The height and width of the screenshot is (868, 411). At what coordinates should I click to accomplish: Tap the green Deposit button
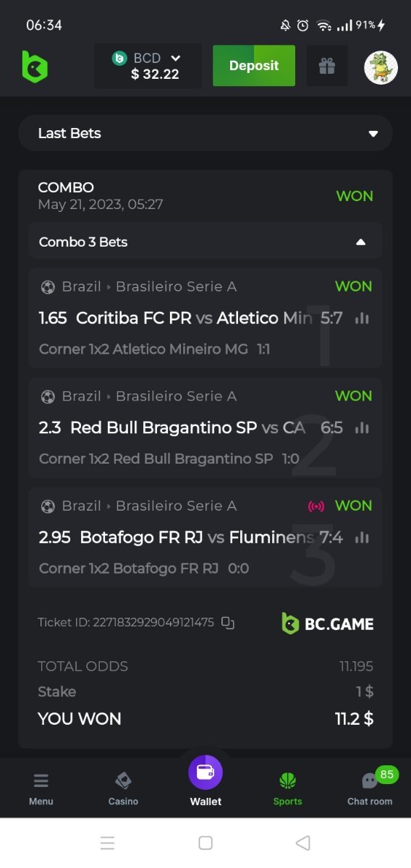(254, 66)
